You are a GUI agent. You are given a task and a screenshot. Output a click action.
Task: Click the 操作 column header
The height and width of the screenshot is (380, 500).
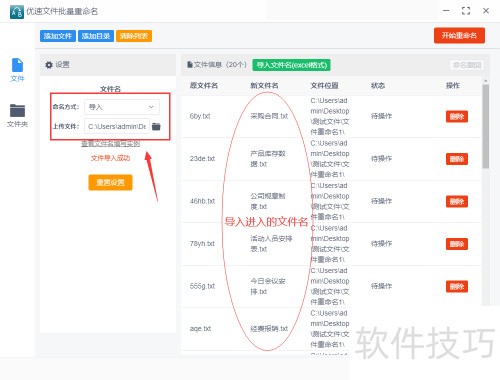tap(453, 86)
